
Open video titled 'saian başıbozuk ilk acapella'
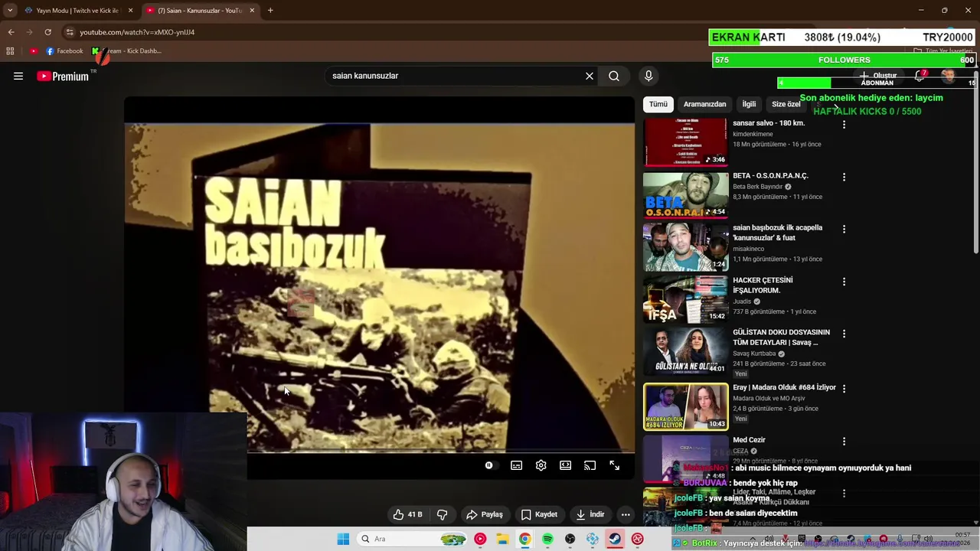[777, 233]
